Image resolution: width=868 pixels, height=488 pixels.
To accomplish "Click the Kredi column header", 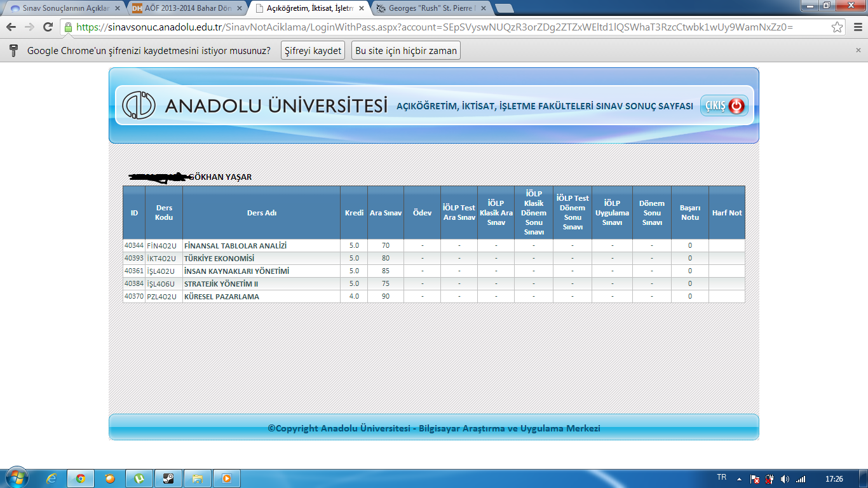I will 354,213.
